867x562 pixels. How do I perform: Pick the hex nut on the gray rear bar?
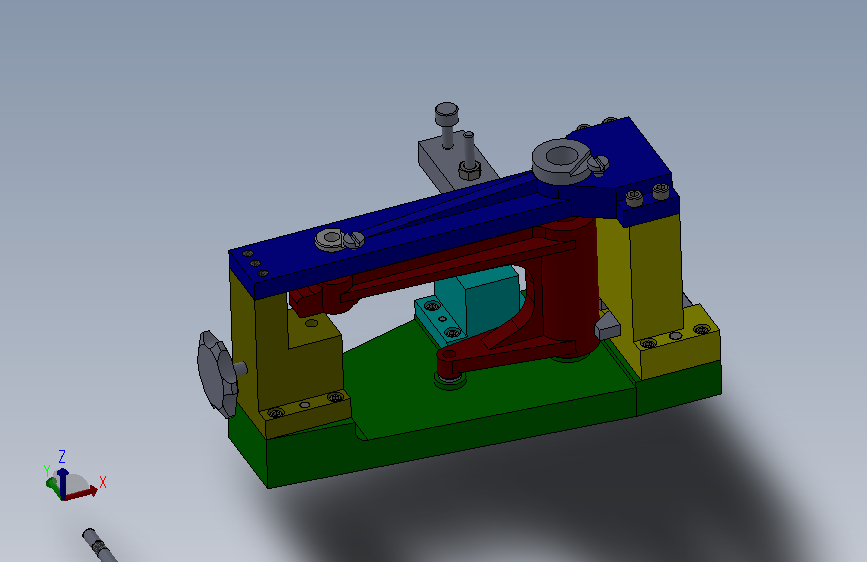pyautogui.click(x=469, y=170)
